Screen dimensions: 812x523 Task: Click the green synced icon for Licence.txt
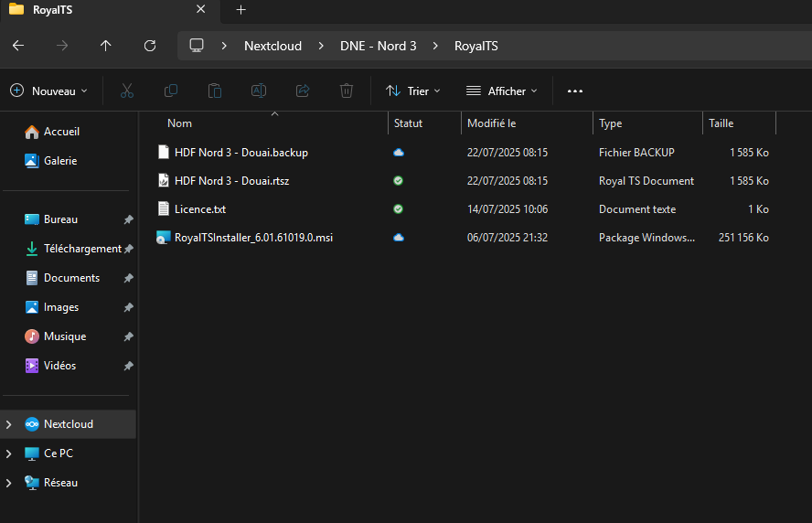(399, 209)
